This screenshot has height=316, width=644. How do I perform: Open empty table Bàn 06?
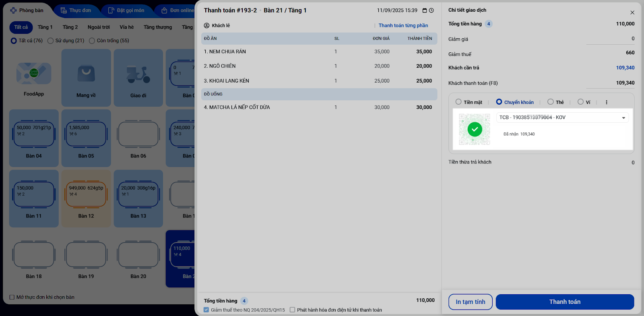click(138, 138)
